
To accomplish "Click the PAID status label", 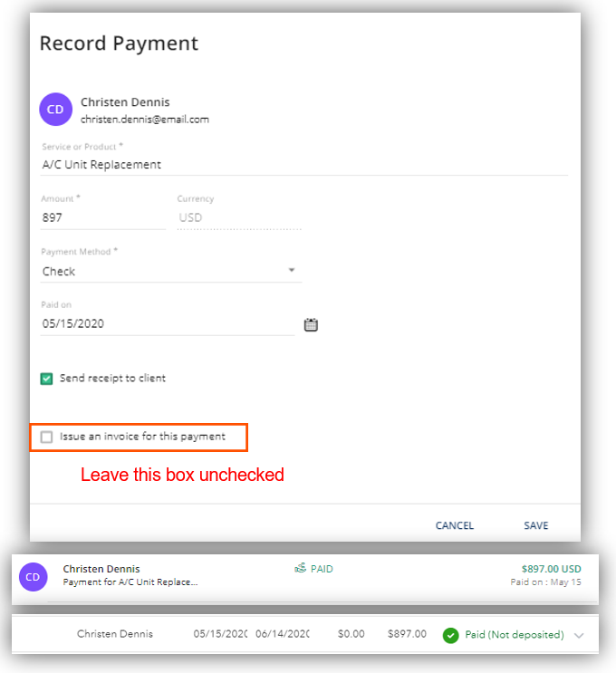I will 322,569.
